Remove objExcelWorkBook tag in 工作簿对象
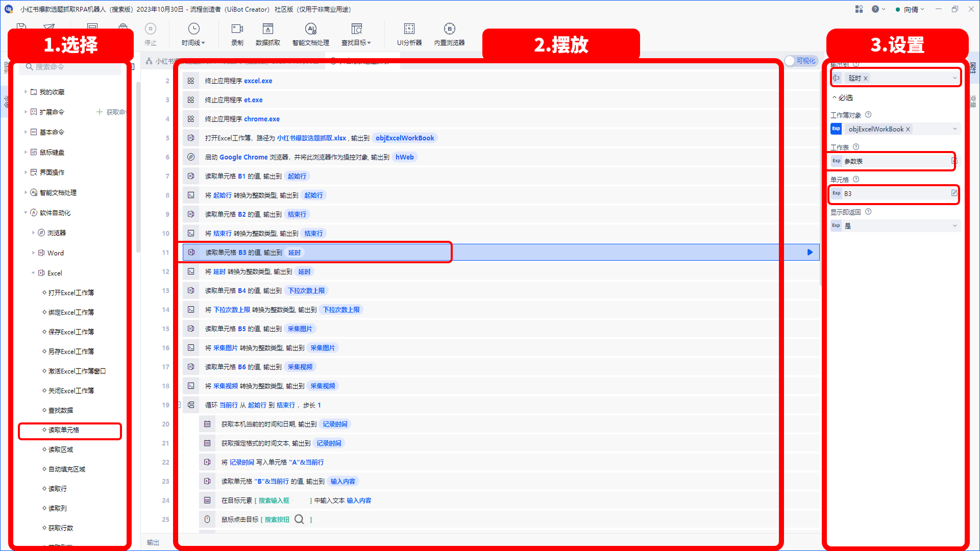980x551 pixels. pos(908,129)
